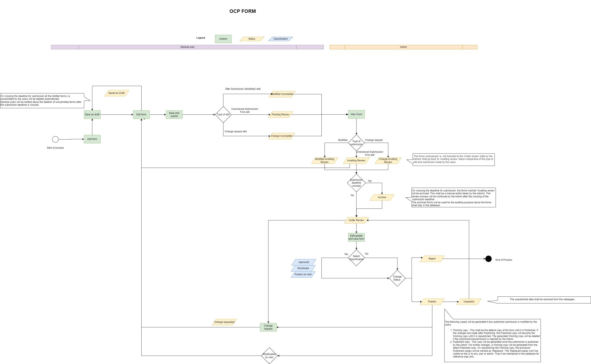The width and height of the screenshot is (591, 364).
Task: Select the Type of edit diamond
Action: point(223,115)
